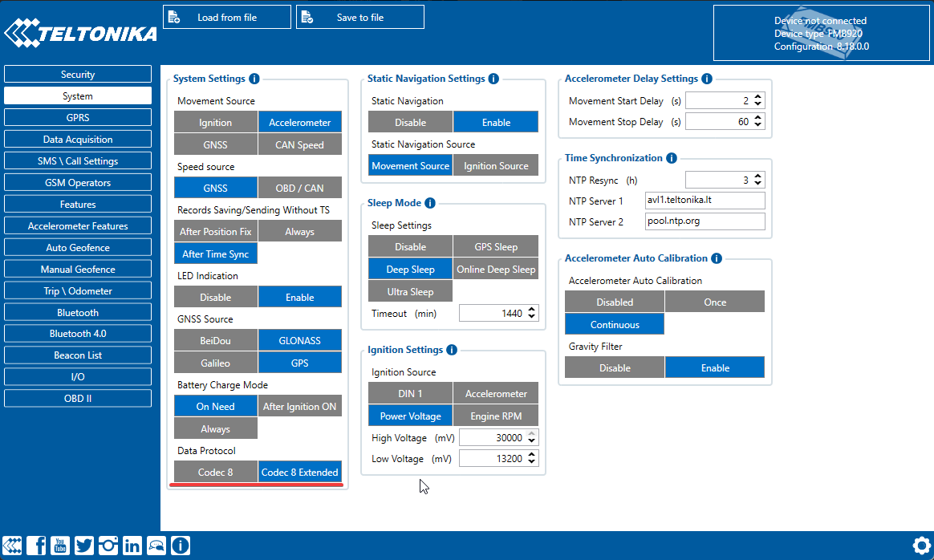The height and width of the screenshot is (560, 934).
Task: Select Online Deep Sleep mode
Action: point(496,270)
